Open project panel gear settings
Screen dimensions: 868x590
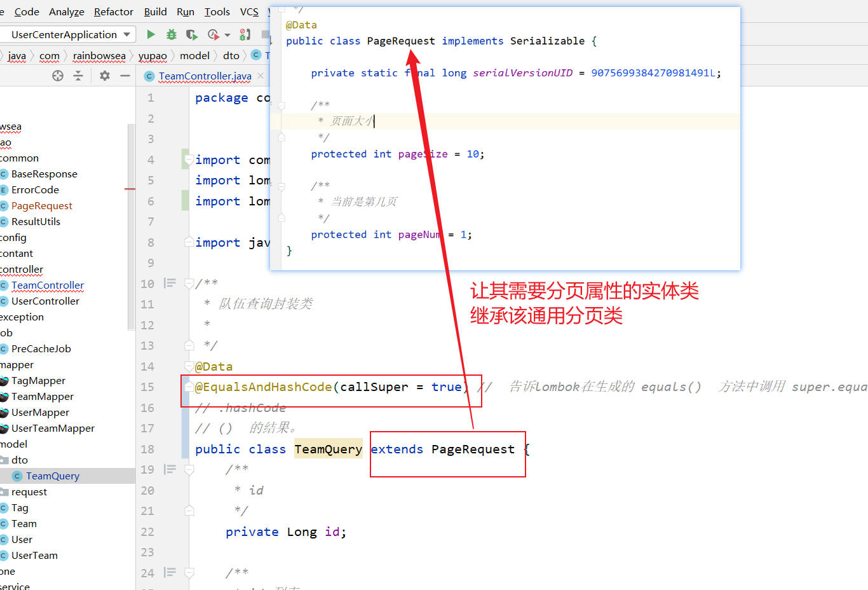click(x=105, y=76)
